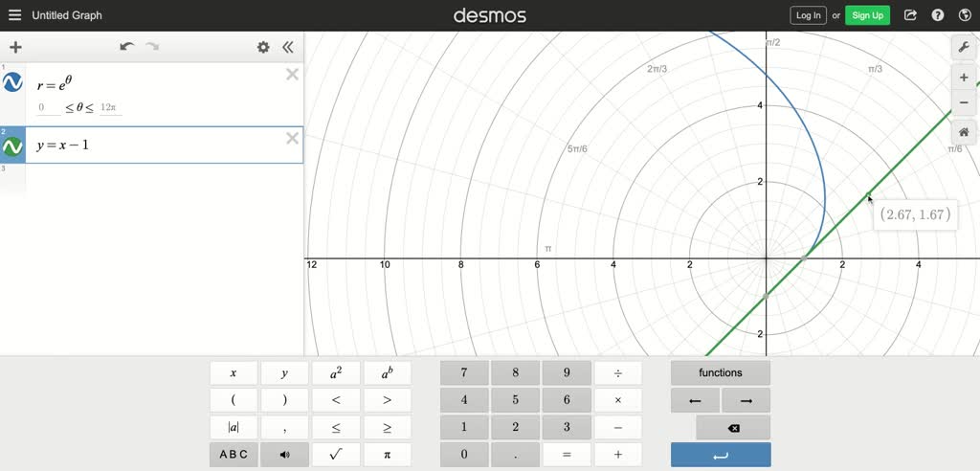Viewport: 980px width, 471px height.
Task: Hide the blue r = e^θ curve
Action: click(12, 83)
